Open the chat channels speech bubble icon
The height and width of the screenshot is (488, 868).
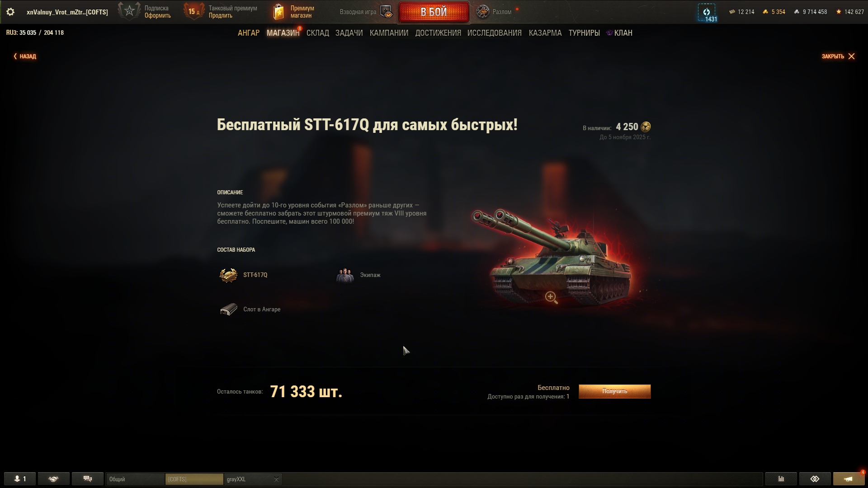(x=88, y=479)
